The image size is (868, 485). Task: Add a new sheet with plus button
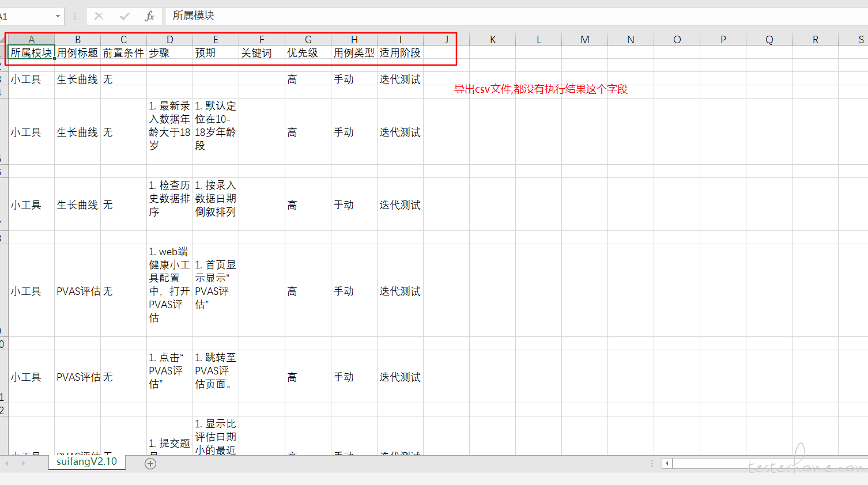click(x=150, y=464)
